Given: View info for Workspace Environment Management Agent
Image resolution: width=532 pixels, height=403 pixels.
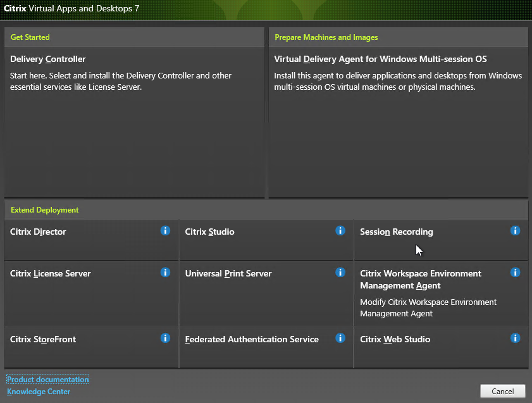Looking at the screenshot, I should point(515,273).
